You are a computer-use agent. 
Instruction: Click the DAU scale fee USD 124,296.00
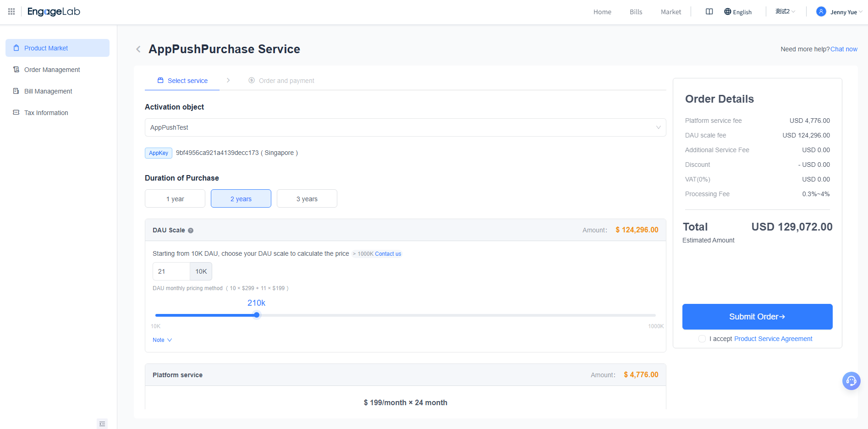point(806,135)
